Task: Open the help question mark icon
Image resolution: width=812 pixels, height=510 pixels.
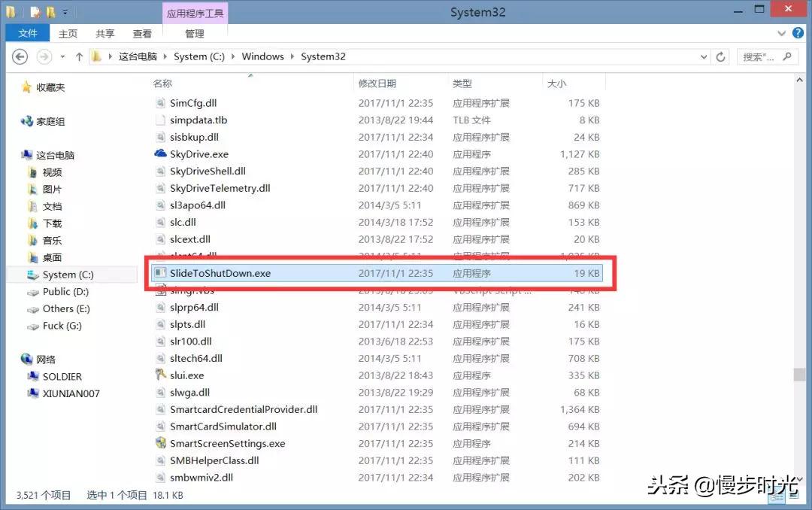Action: (798, 34)
